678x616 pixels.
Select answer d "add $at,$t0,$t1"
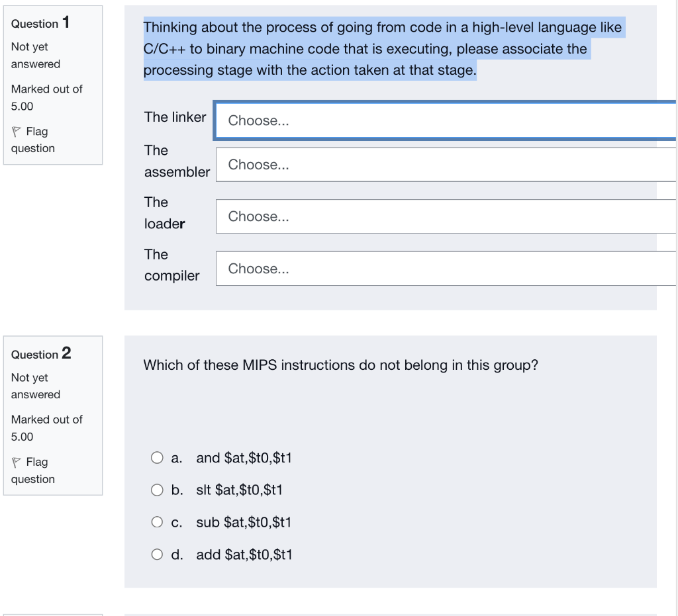tap(157, 554)
